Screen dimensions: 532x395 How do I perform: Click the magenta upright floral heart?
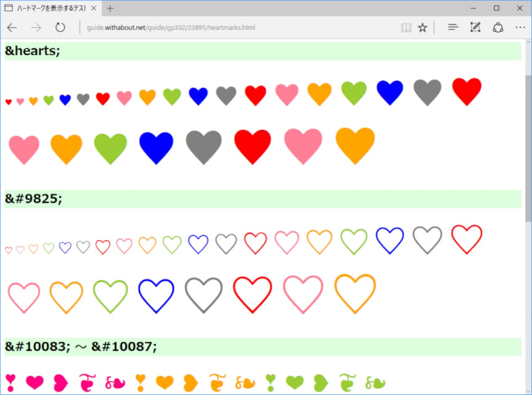(x=87, y=383)
